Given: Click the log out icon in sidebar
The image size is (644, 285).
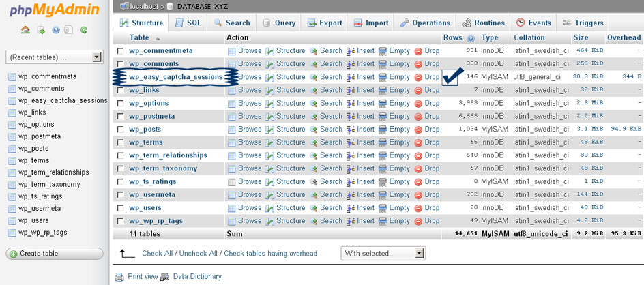Looking at the screenshot, I should tap(41, 30).
